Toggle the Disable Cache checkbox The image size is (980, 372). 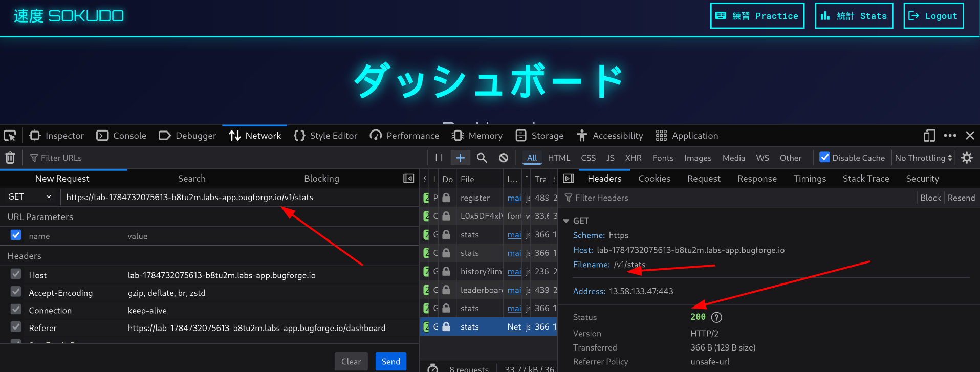click(x=824, y=158)
